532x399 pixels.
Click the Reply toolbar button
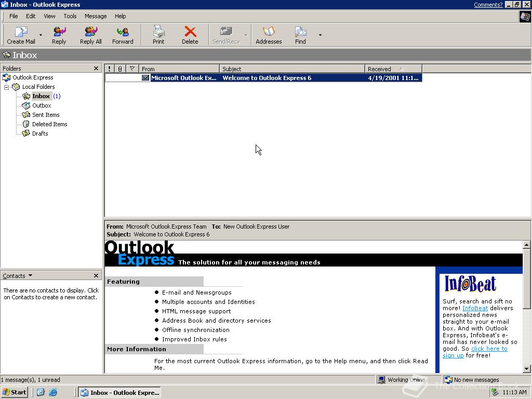pyautogui.click(x=59, y=35)
